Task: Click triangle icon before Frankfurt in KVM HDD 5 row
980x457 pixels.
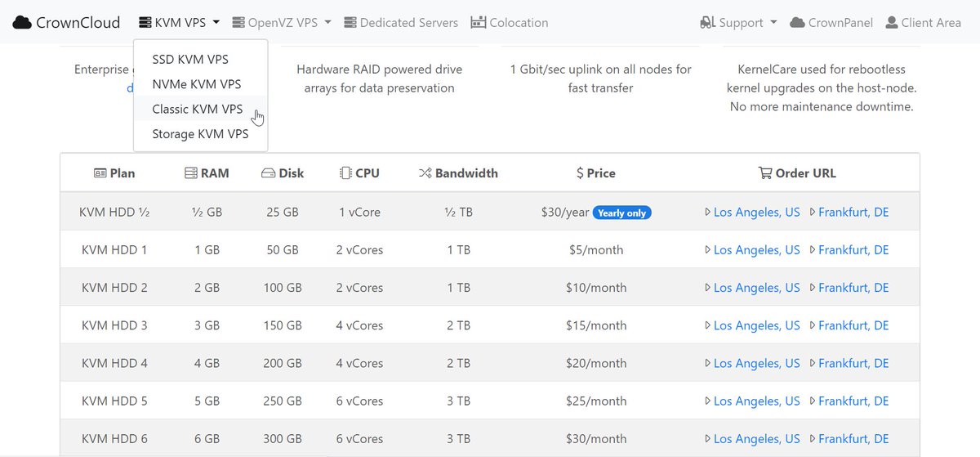Action: point(813,401)
